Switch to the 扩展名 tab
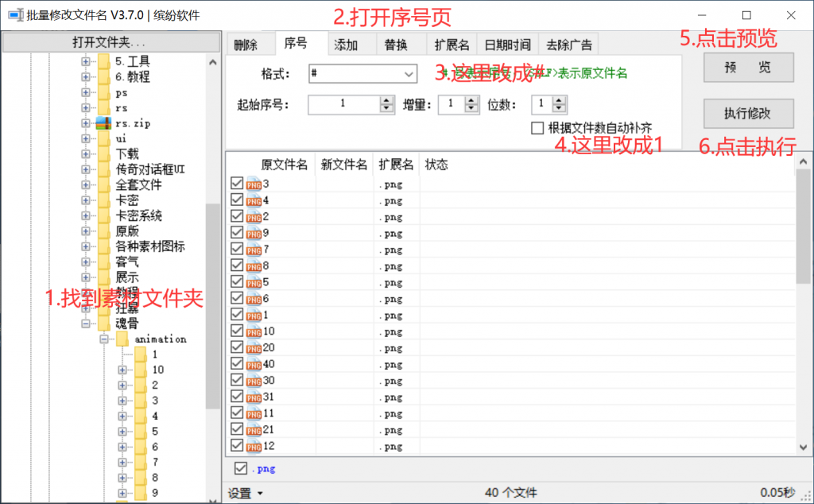 tap(452, 45)
